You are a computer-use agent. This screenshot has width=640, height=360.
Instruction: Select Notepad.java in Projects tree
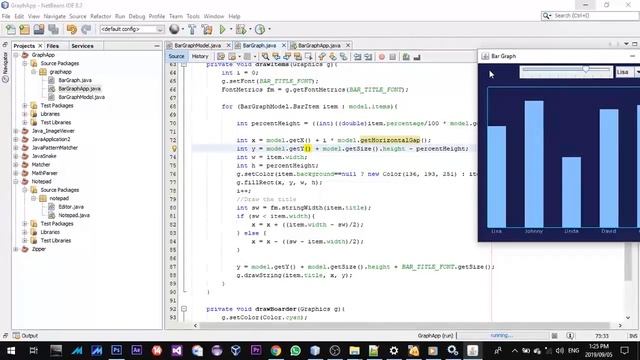point(74,215)
